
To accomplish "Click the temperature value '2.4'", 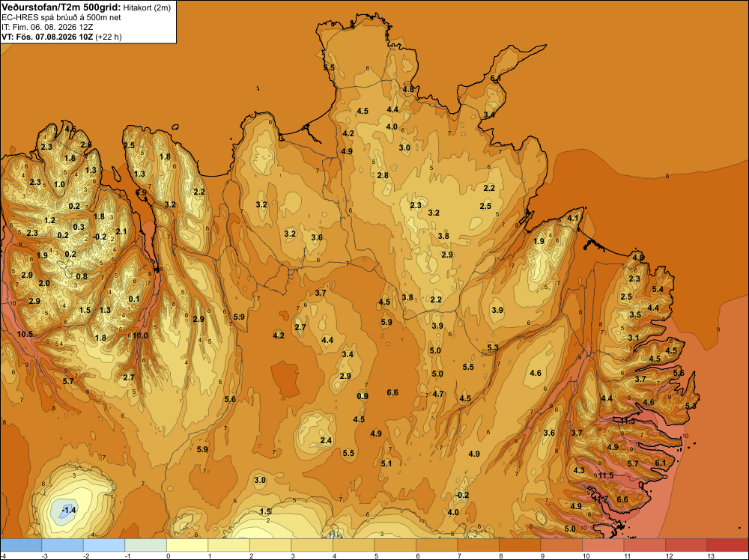I will [x=326, y=441].
